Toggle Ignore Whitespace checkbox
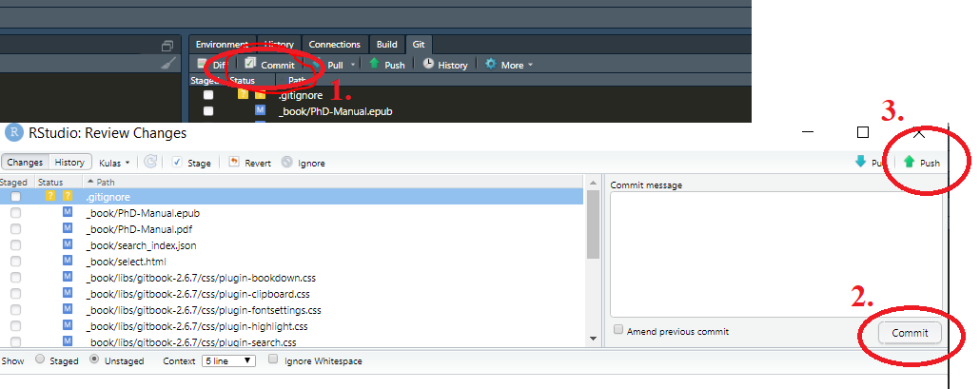The width and height of the screenshot is (980, 389). (x=274, y=360)
